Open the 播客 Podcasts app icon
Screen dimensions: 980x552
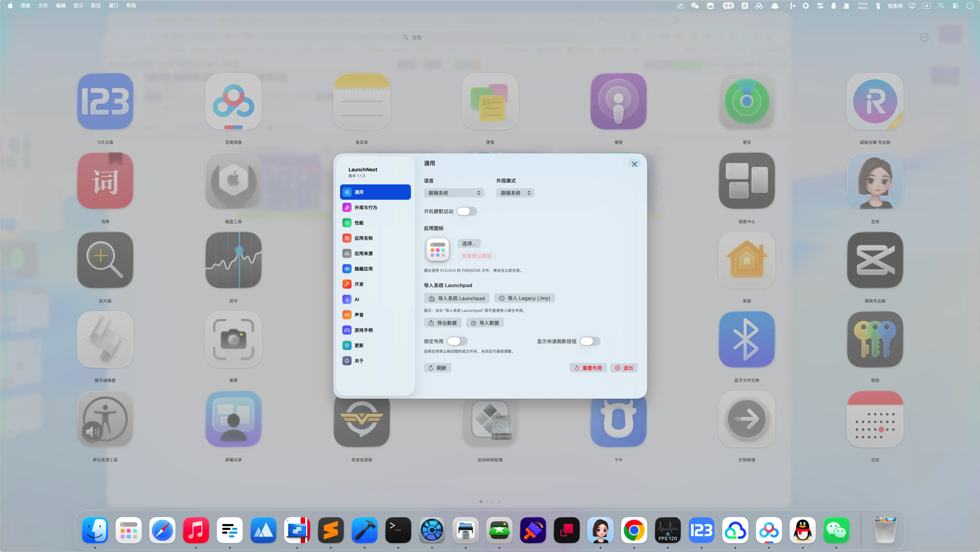(x=618, y=102)
